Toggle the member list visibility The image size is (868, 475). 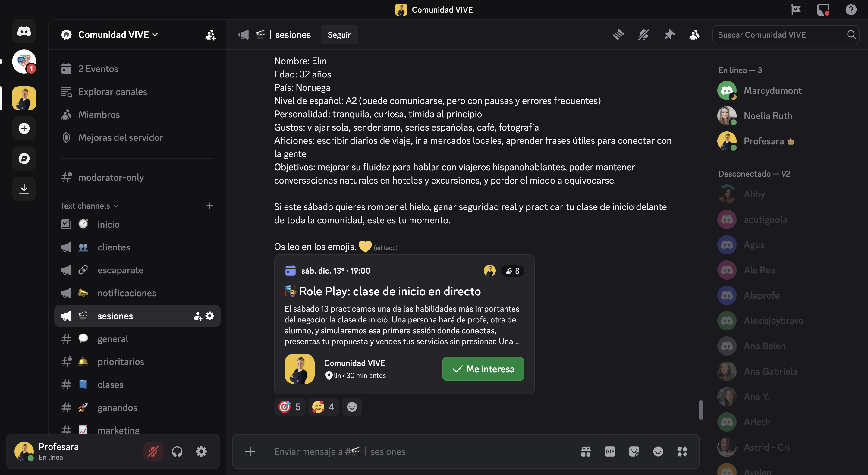pyautogui.click(x=694, y=35)
